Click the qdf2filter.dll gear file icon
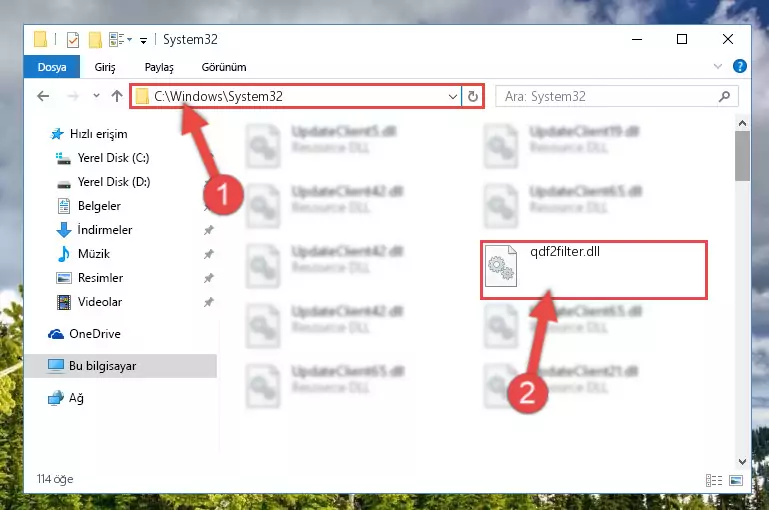This screenshot has width=769, height=510. (501, 266)
